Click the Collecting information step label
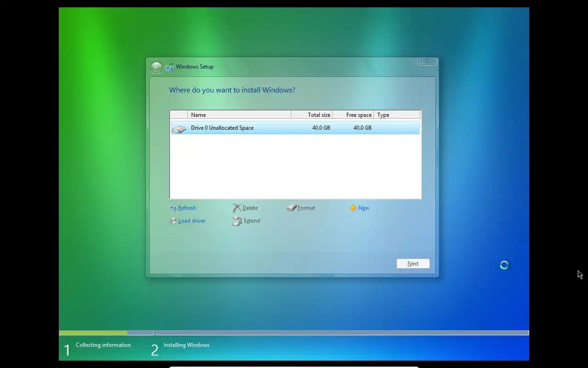This screenshot has height=368, width=588. click(x=103, y=345)
